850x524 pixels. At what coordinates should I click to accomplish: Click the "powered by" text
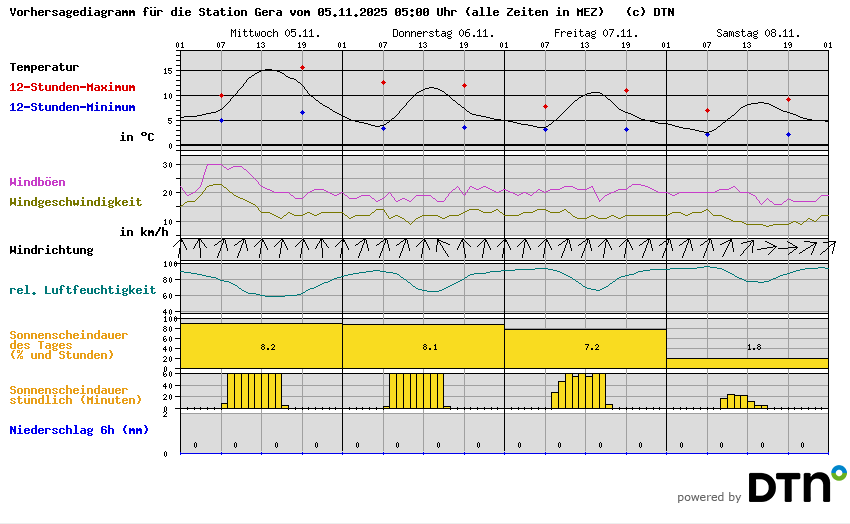point(709,497)
